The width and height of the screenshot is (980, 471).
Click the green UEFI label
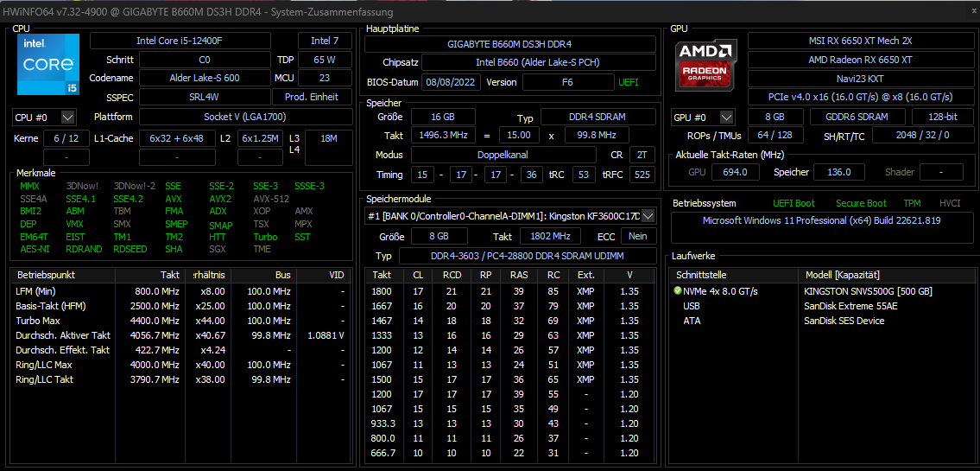[x=628, y=83]
